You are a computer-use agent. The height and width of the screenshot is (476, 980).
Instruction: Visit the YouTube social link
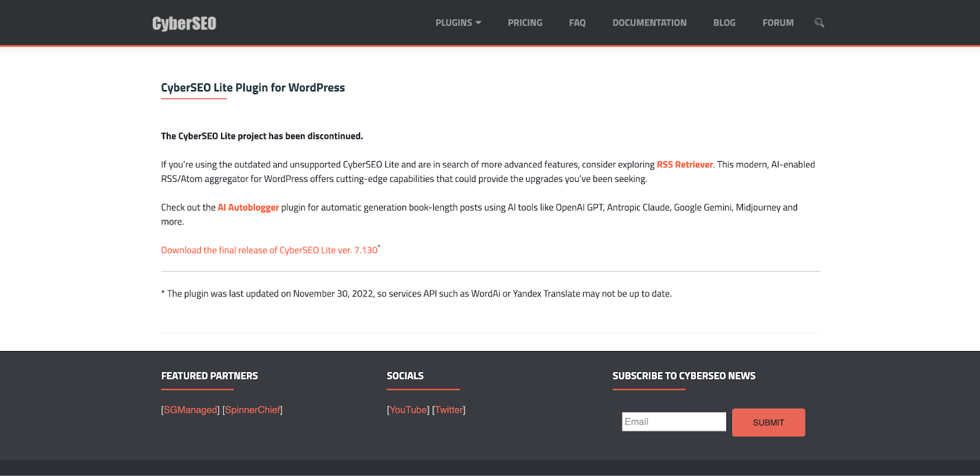tap(408, 410)
